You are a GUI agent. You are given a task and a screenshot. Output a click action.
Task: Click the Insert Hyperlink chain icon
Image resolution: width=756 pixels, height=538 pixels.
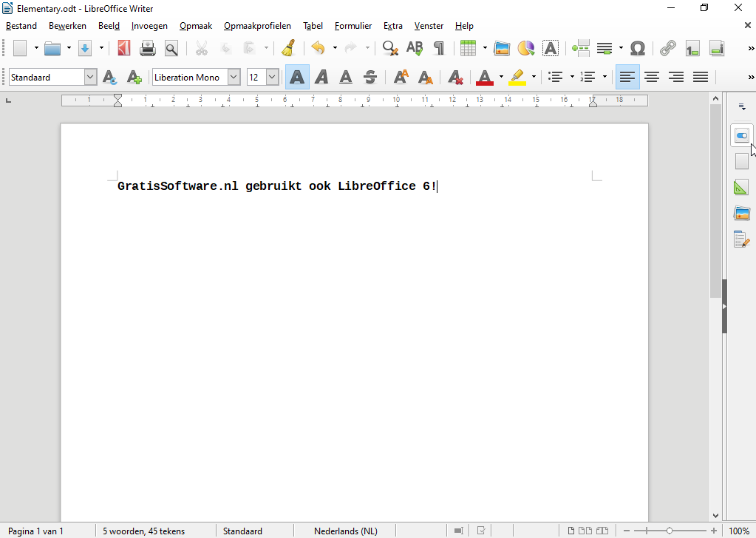[667, 49]
